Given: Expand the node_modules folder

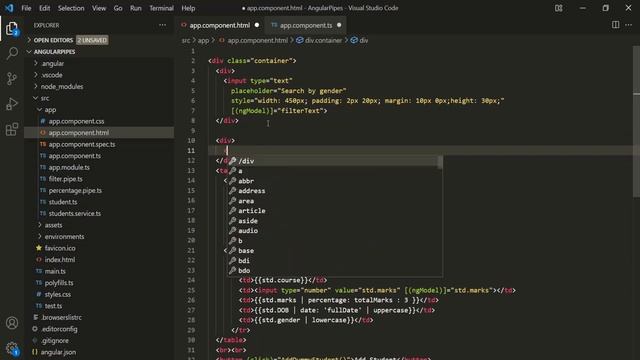Looking at the screenshot, I should point(62,87).
